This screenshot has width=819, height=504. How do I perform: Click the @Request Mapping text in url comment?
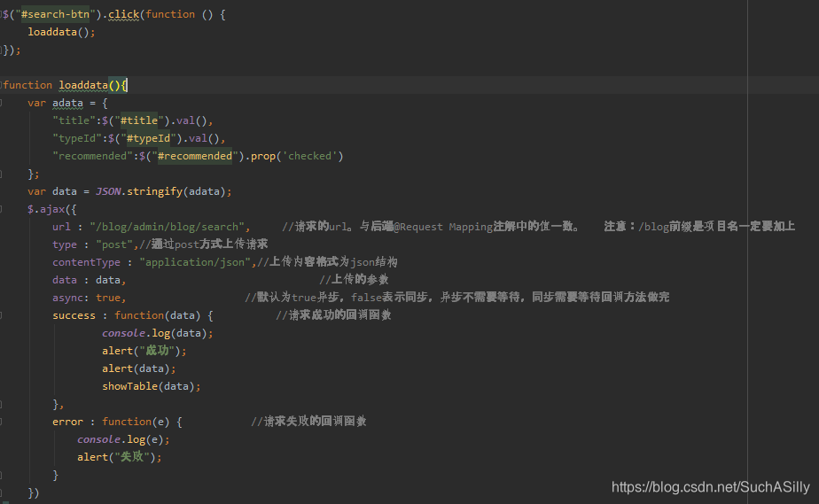443,227
